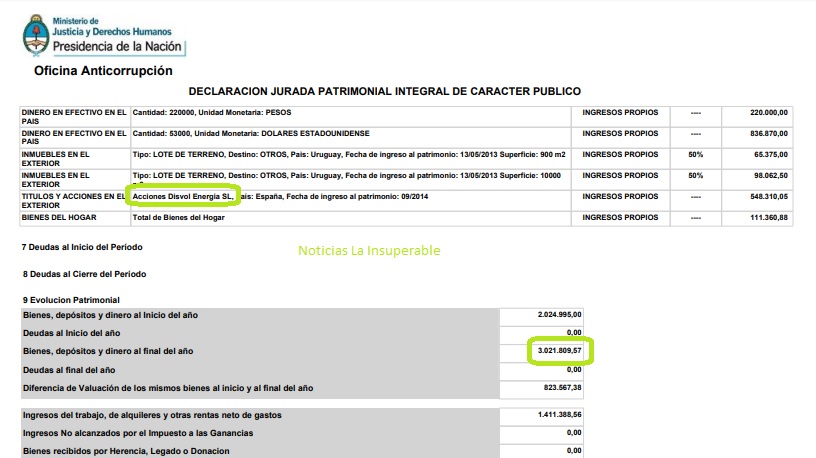Click the 836.870,00 amount cell
This screenshot has height=458, width=816.
(x=757, y=134)
